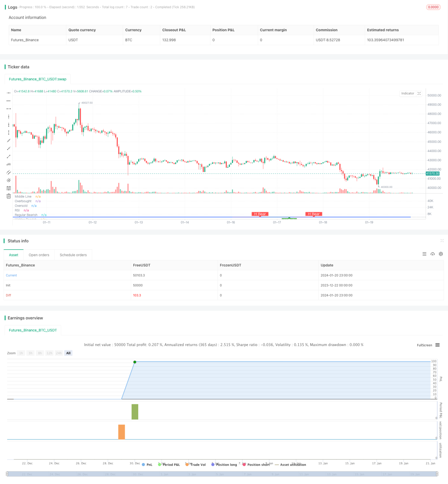Click the expand icon beside Indicator button
Image resolution: width=448 pixels, height=484 pixels.
coord(419,93)
